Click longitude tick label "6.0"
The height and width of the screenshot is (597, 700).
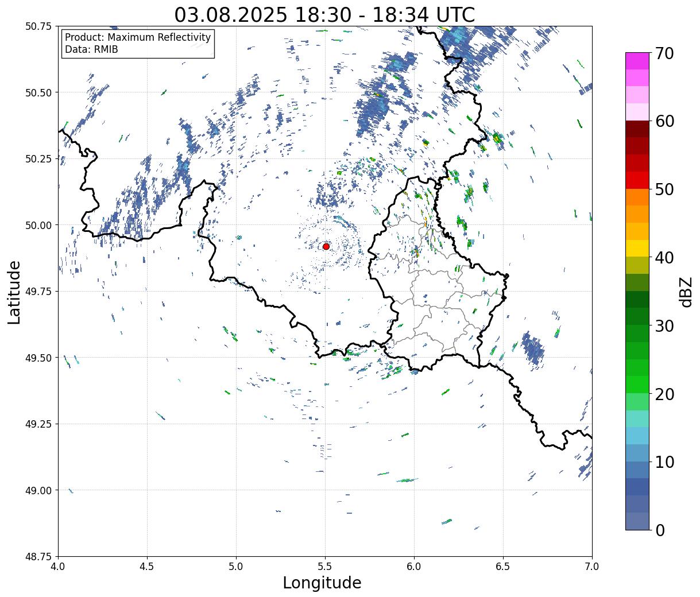(x=414, y=567)
